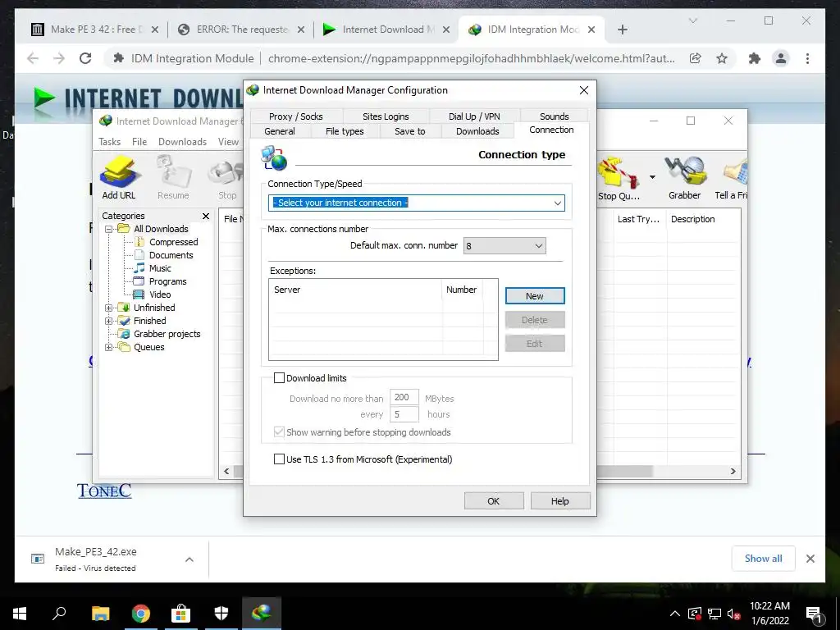Image resolution: width=840 pixels, height=630 pixels.
Task: Click the New exception button
Action: (x=535, y=296)
